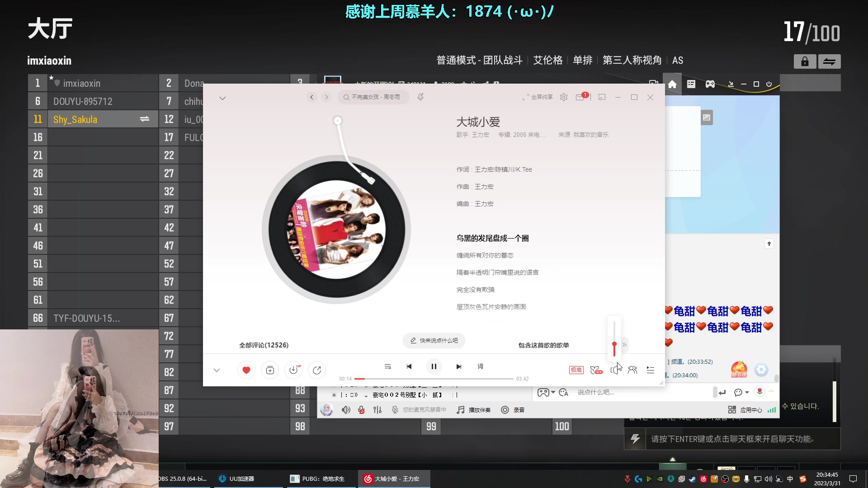
Task: Go back in music player navigation
Action: click(x=311, y=97)
